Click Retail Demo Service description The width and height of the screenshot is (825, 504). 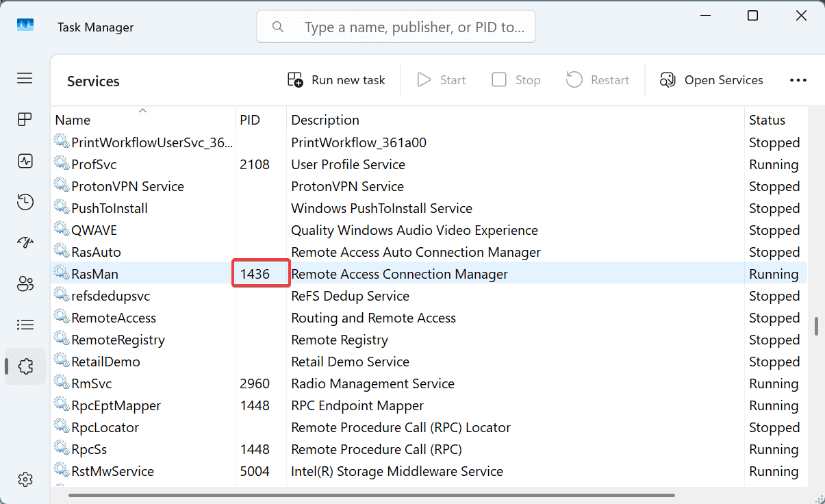point(350,362)
